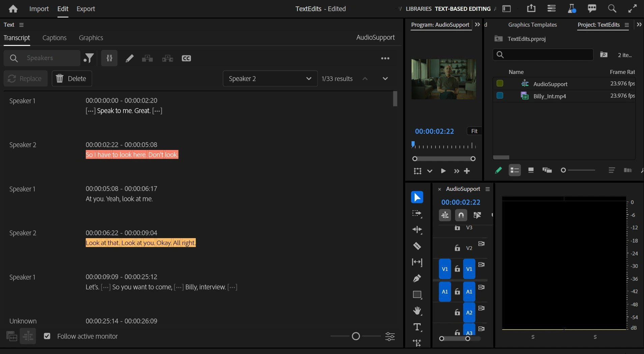This screenshot has height=354, width=644.
Task: Open the Export menu
Action: (86, 9)
